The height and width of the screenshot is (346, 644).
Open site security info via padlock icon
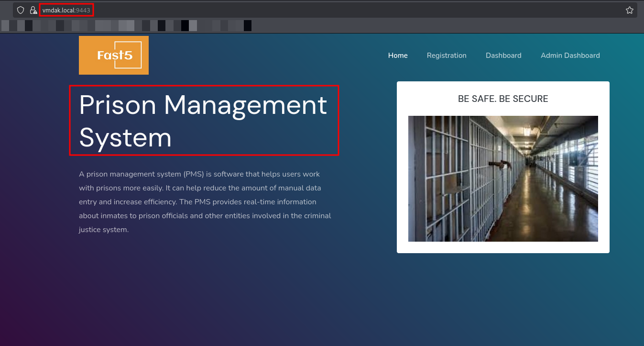pos(33,10)
